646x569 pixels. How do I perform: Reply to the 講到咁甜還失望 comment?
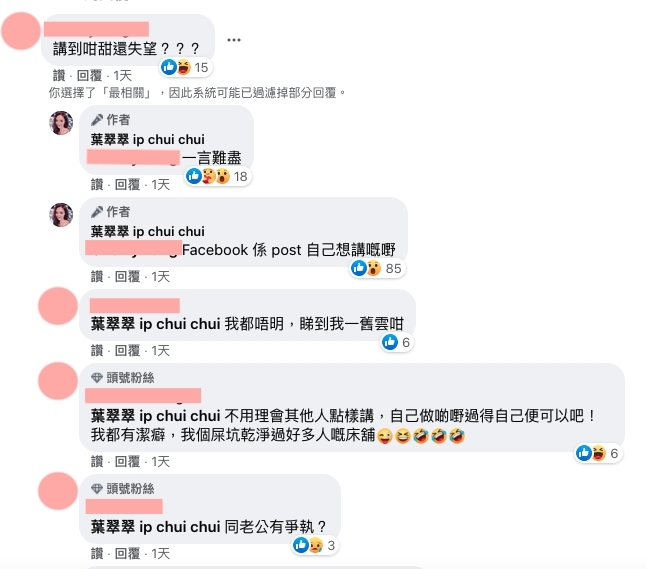coord(89,75)
